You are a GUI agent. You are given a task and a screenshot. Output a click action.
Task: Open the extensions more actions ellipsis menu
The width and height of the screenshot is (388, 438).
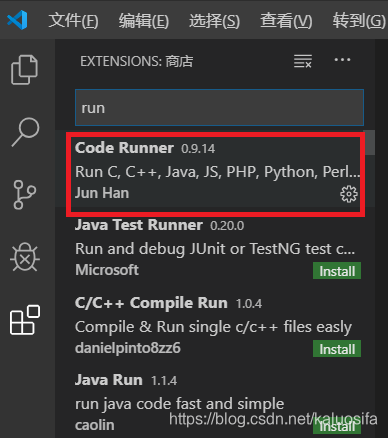pyautogui.click(x=342, y=60)
